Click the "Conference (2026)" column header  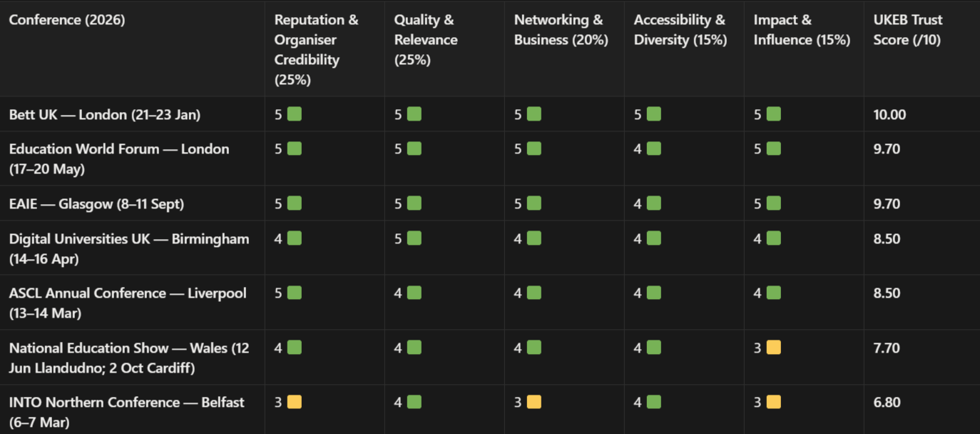point(67,20)
